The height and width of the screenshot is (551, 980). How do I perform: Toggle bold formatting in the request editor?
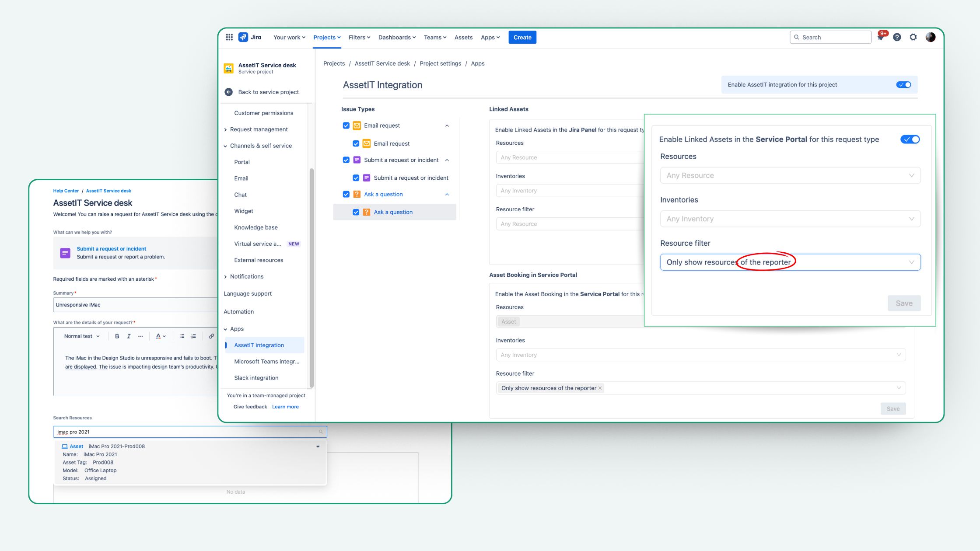pos(116,336)
